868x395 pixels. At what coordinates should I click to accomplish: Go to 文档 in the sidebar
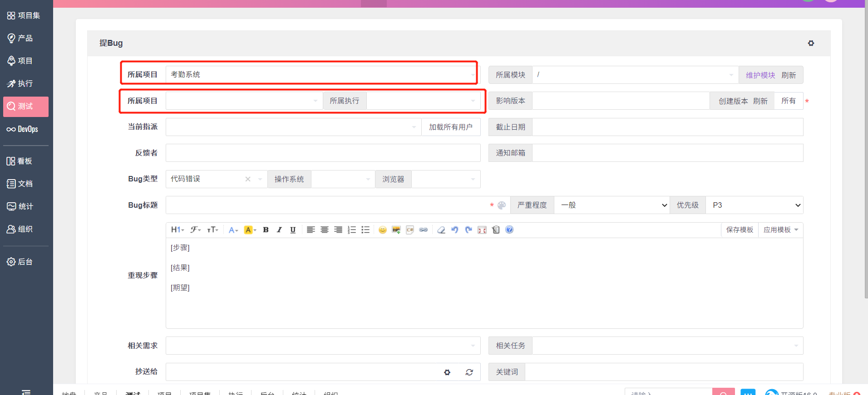[20, 184]
